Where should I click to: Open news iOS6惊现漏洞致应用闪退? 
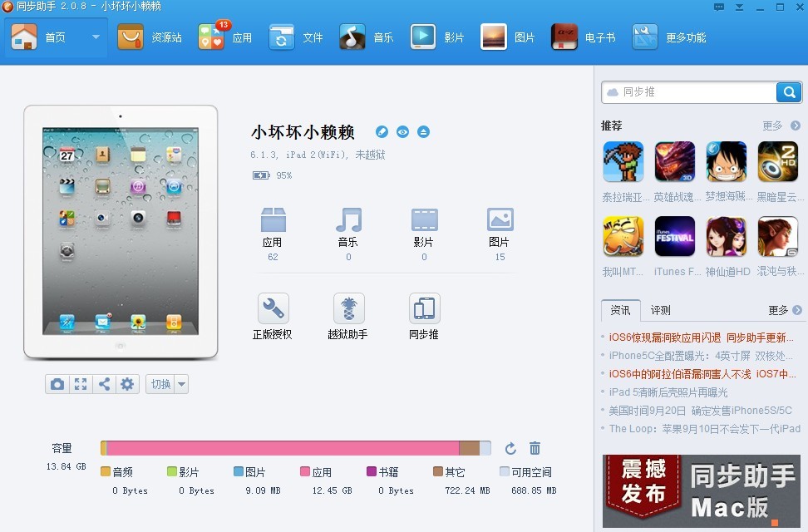pos(701,337)
